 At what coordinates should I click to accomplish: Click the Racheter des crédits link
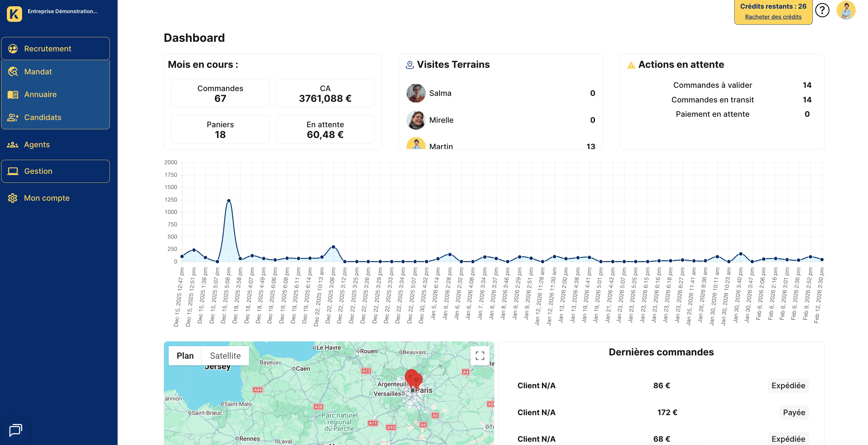click(x=773, y=16)
